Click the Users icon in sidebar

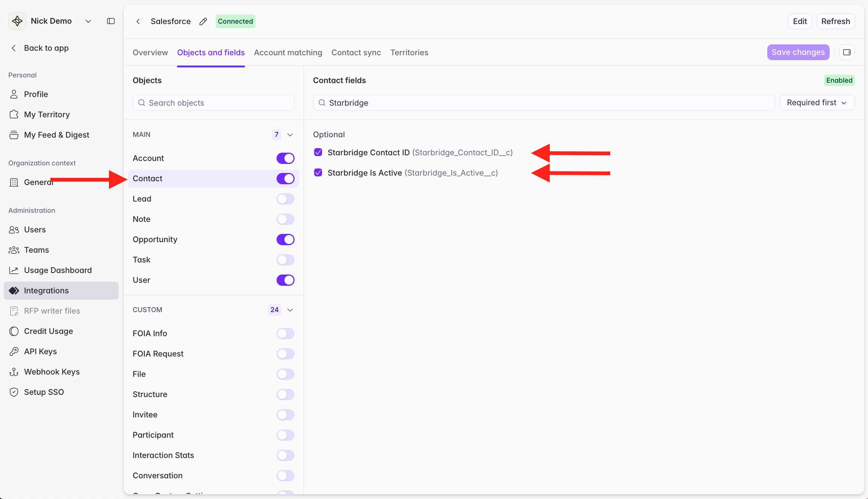point(14,230)
